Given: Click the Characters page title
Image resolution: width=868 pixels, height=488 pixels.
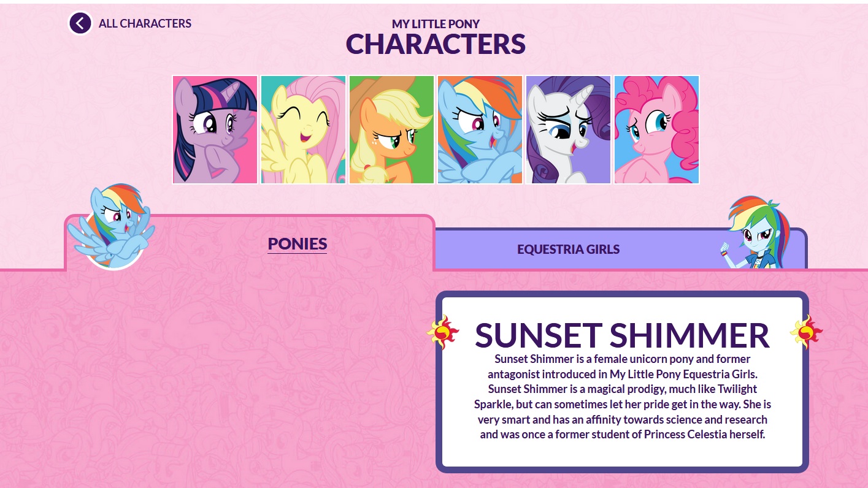Looking at the screenshot, I should [x=436, y=44].
